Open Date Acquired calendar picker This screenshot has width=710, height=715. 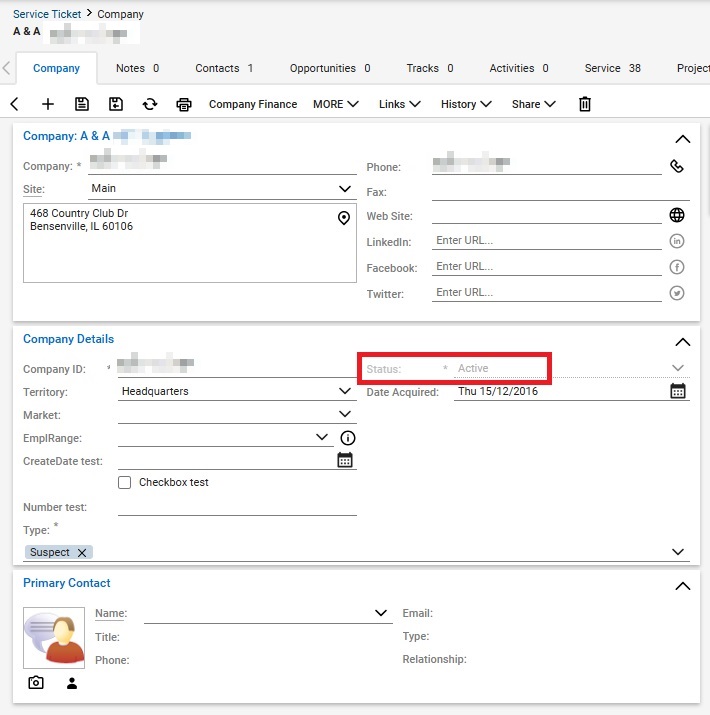(678, 391)
